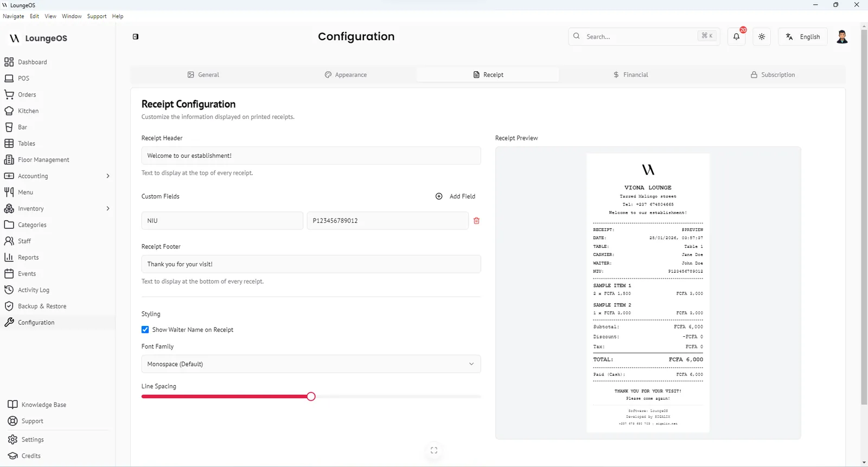Click the Reports chart icon
The image size is (868, 467).
click(9, 257)
